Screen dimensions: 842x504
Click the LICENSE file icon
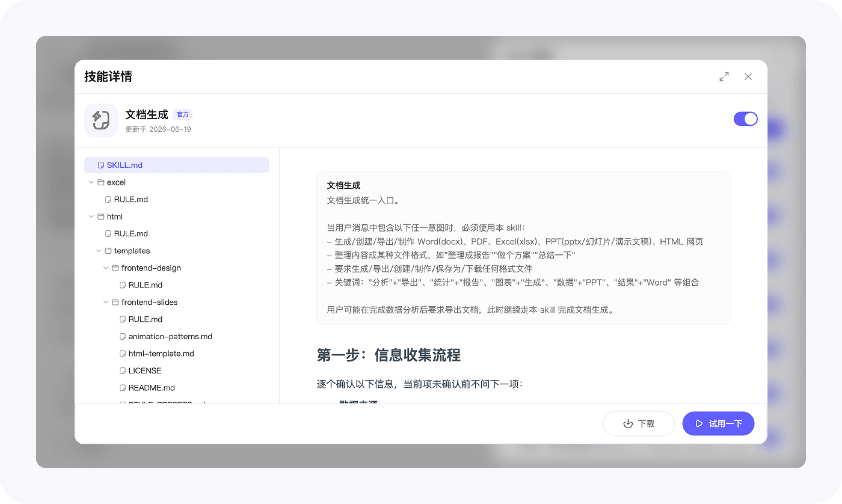coord(123,371)
